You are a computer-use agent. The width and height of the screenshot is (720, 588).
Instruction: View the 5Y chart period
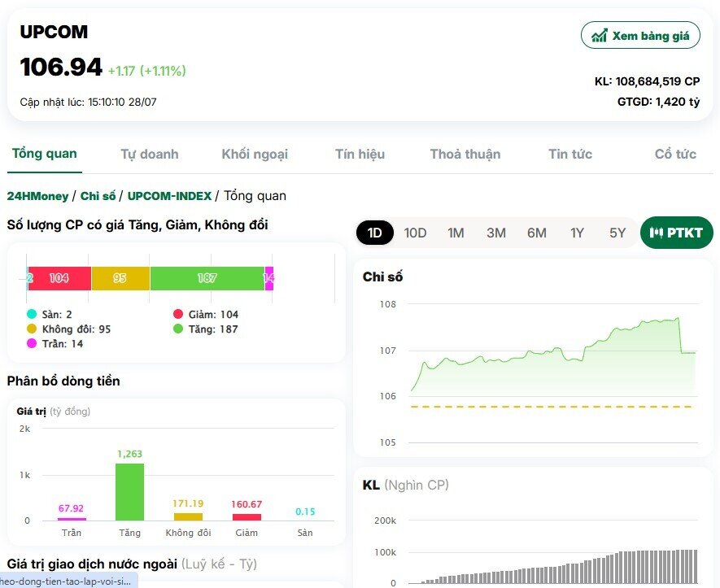pyautogui.click(x=616, y=232)
